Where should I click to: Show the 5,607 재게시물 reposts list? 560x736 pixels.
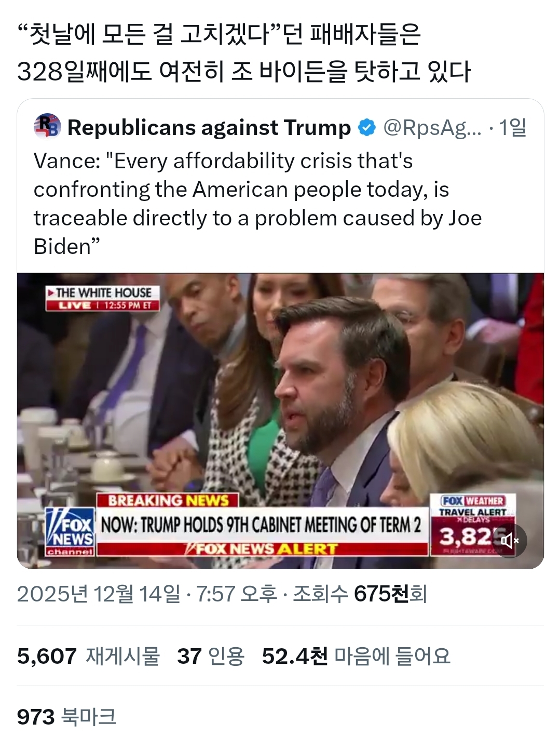(x=88, y=656)
